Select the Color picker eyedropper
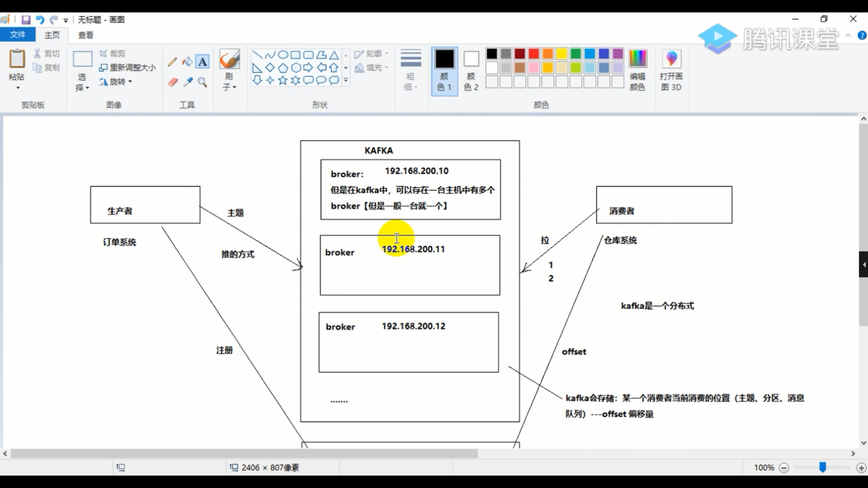The height and width of the screenshot is (488, 868). pos(188,82)
